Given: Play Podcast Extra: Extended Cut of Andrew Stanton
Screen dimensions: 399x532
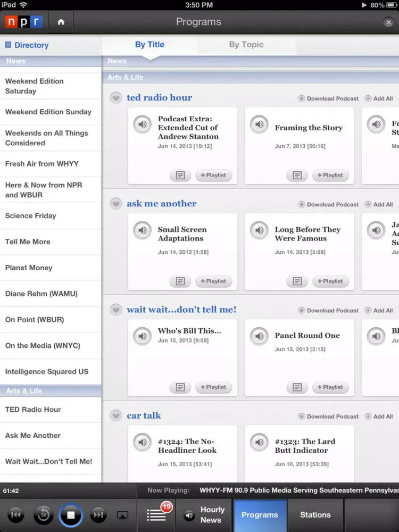Looking at the screenshot, I should pyautogui.click(x=142, y=124).
